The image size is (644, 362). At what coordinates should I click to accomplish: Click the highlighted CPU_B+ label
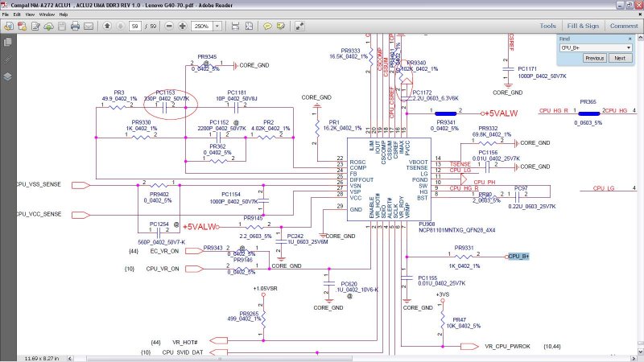[x=518, y=256]
